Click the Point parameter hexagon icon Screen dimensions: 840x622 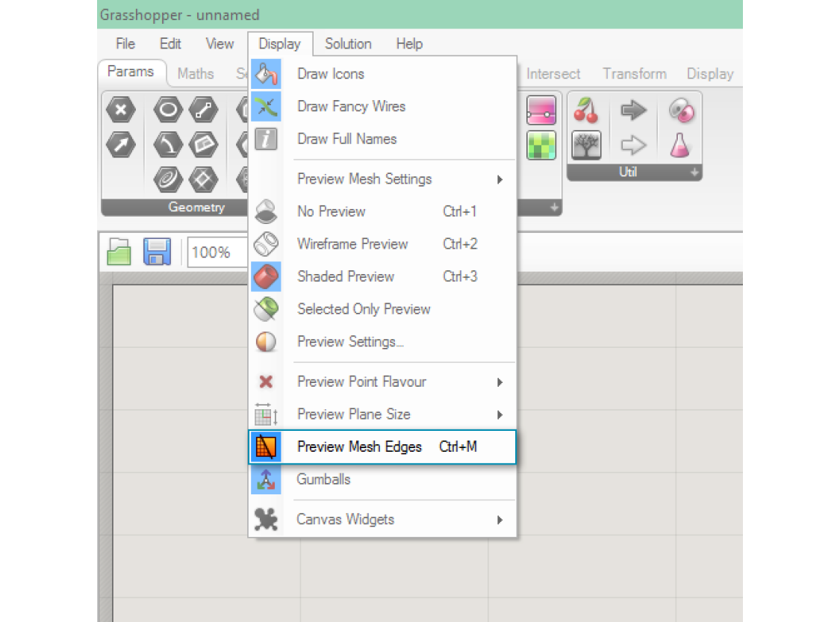121,111
